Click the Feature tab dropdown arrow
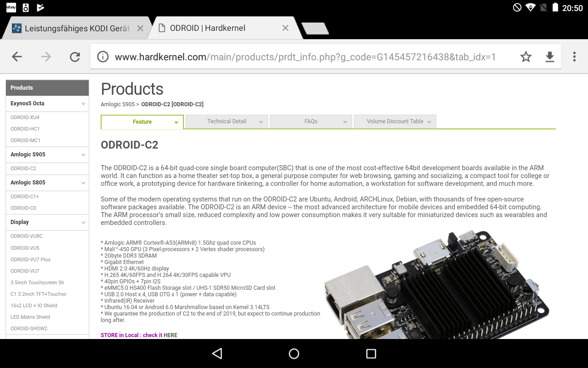This screenshot has height=368, width=588. pyautogui.click(x=176, y=123)
